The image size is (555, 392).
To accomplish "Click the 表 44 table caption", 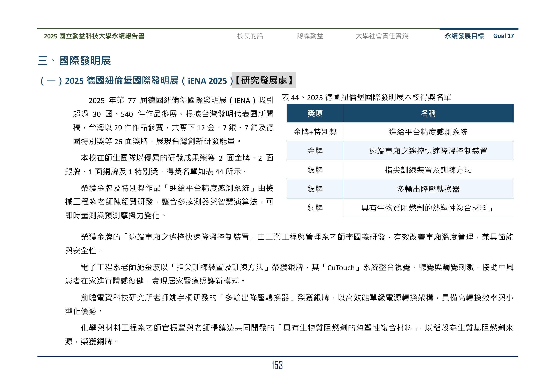I will [x=366, y=97].
